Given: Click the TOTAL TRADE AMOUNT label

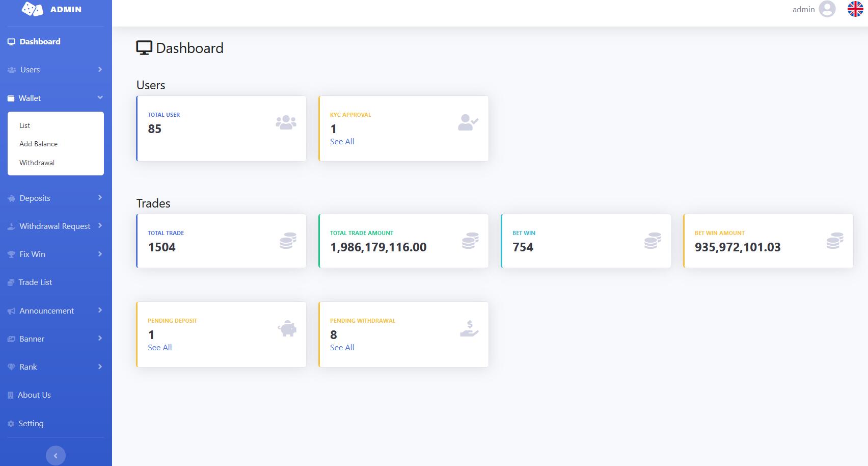Looking at the screenshot, I should pyautogui.click(x=362, y=233).
